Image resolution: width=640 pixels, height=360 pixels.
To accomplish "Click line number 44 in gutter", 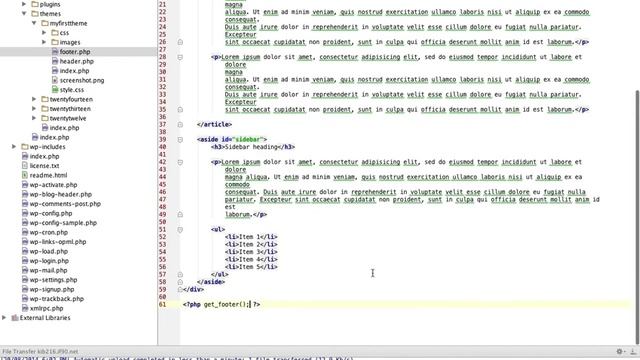I will point(163,177).
